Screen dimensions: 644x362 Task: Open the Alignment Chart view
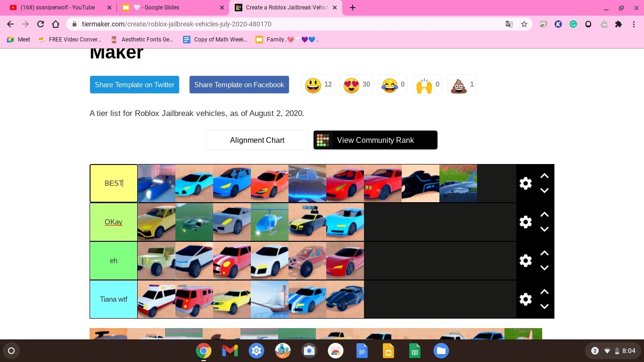(257, 140)
